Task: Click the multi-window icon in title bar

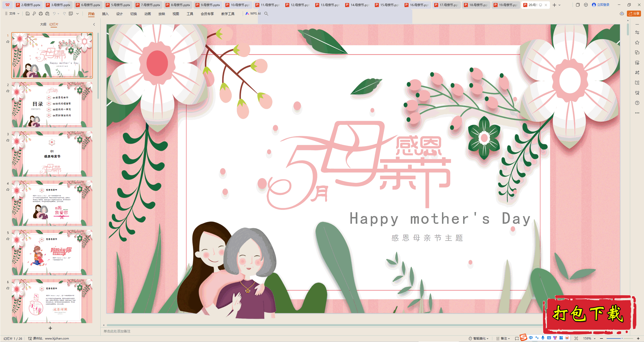Action: (x=578, y=5)
